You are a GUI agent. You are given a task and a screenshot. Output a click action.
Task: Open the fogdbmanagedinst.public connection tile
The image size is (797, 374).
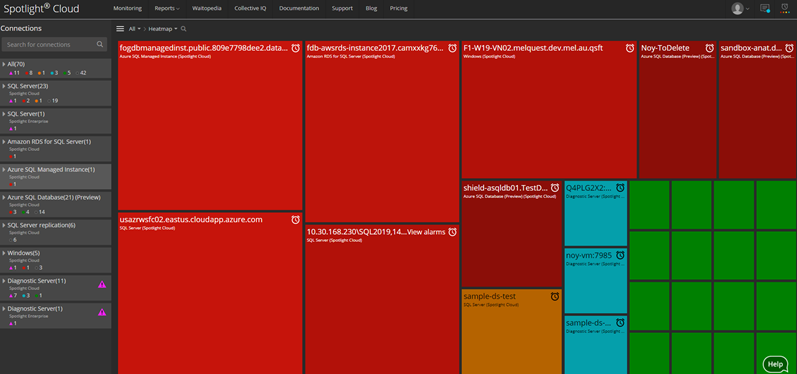[x=210, y=126]
